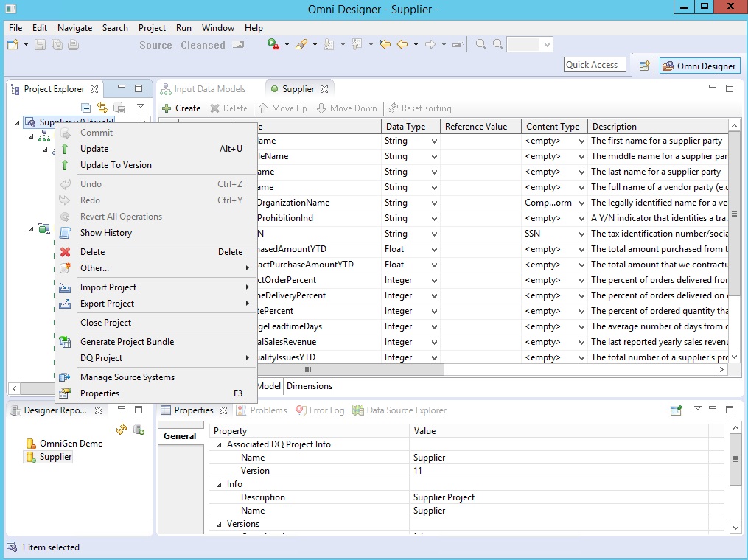Click the Move Down button
The width and height of the screenshot is (748, 560).
tap(347, 108)
